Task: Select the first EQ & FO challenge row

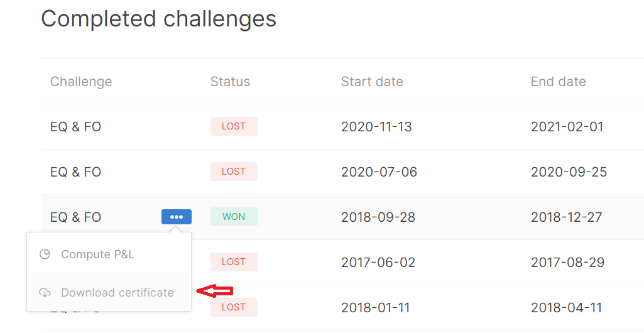Action: click(x=342, y=126)
